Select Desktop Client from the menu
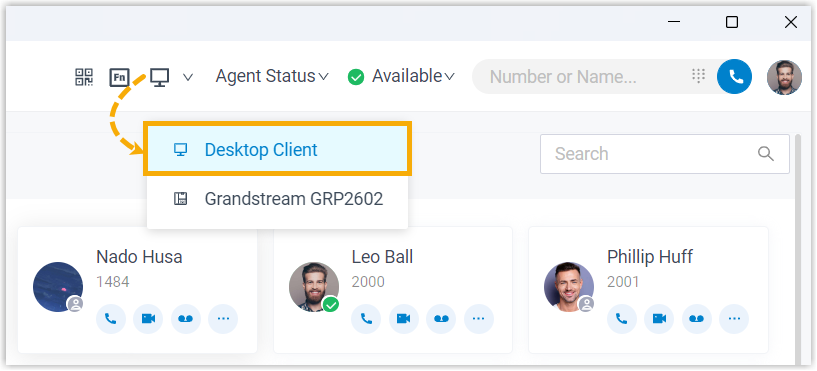 [277, 150]
